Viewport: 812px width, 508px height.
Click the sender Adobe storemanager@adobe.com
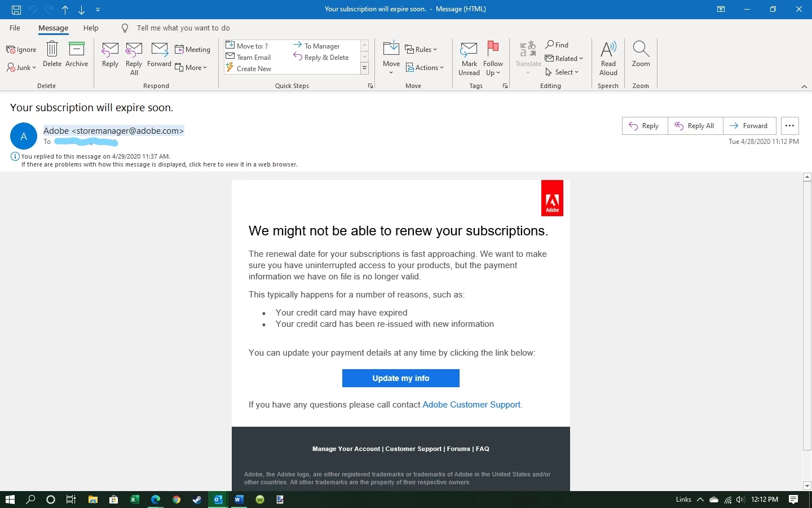(114, 131)
